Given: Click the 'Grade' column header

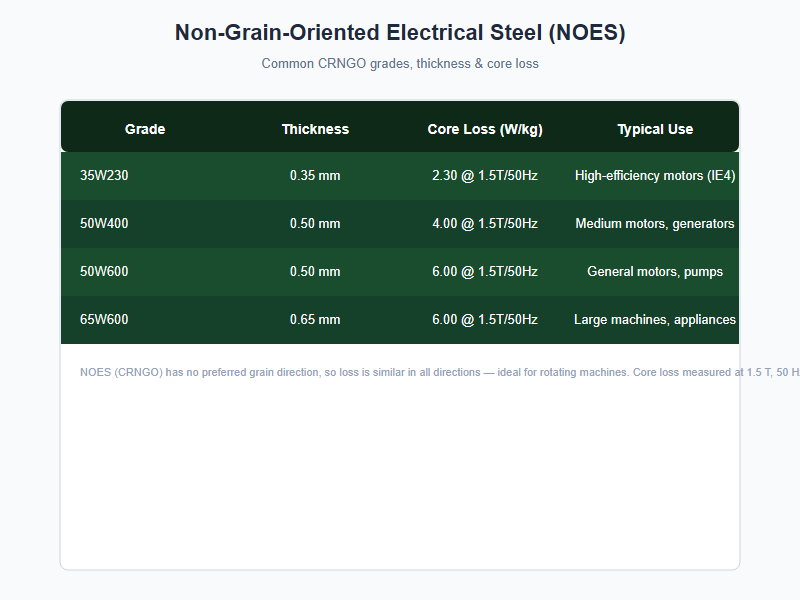Looking at the screenshot, I should [x=145, y=129].
